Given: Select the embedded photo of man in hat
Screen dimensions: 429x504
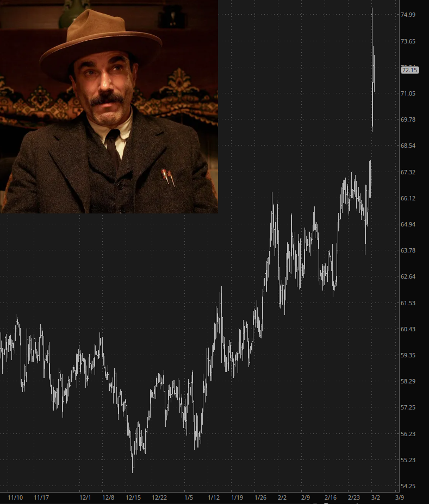Looking at the screenshot, I should click(109, 106).
